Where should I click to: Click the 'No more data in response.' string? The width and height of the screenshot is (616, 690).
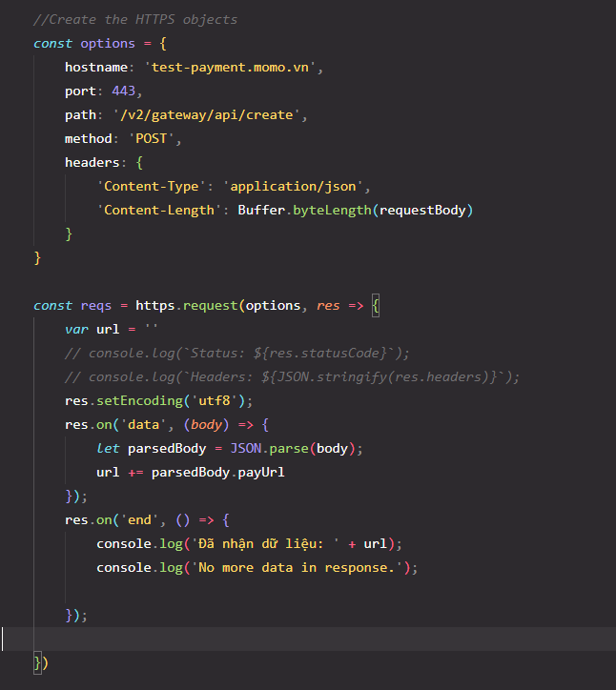pos(297,567)
